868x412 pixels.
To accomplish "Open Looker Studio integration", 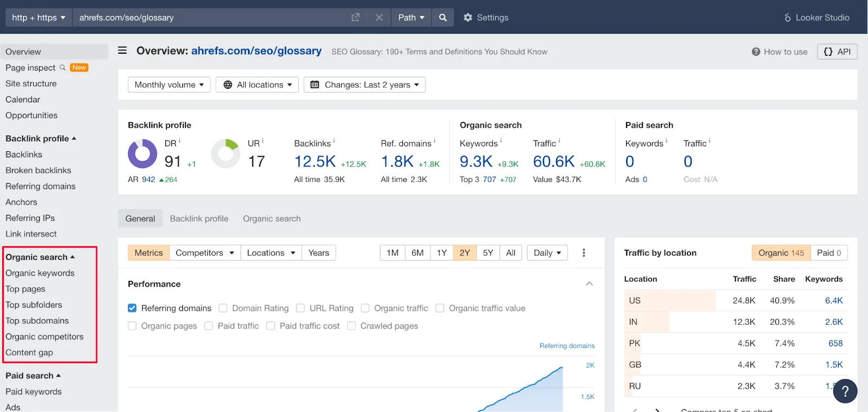I will [x=816, y=17].
